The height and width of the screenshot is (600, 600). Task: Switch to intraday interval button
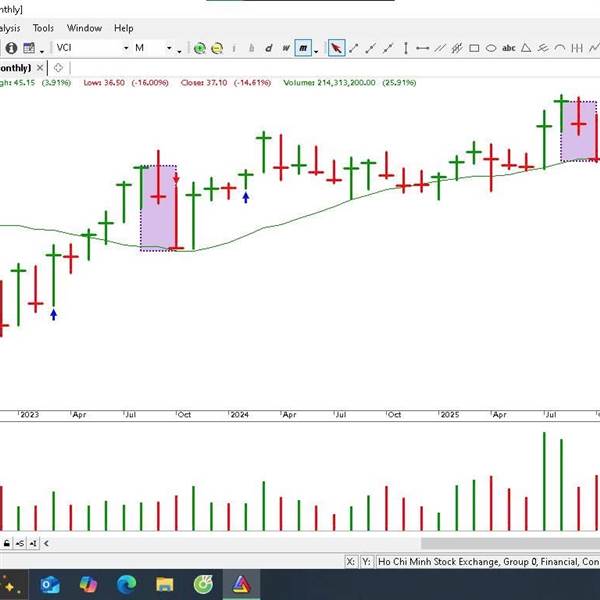point(234,48)
